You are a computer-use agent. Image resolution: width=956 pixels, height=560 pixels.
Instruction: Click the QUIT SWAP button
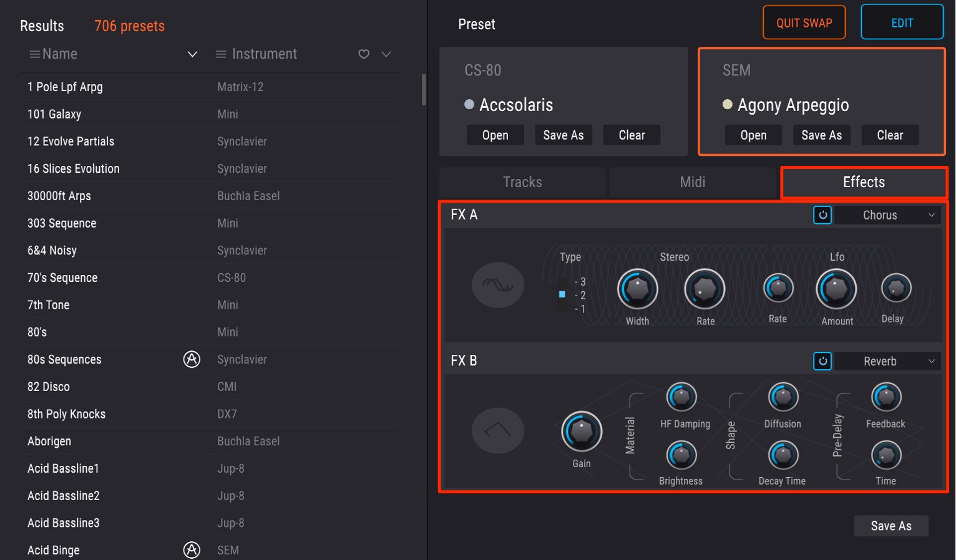(804, 22)
